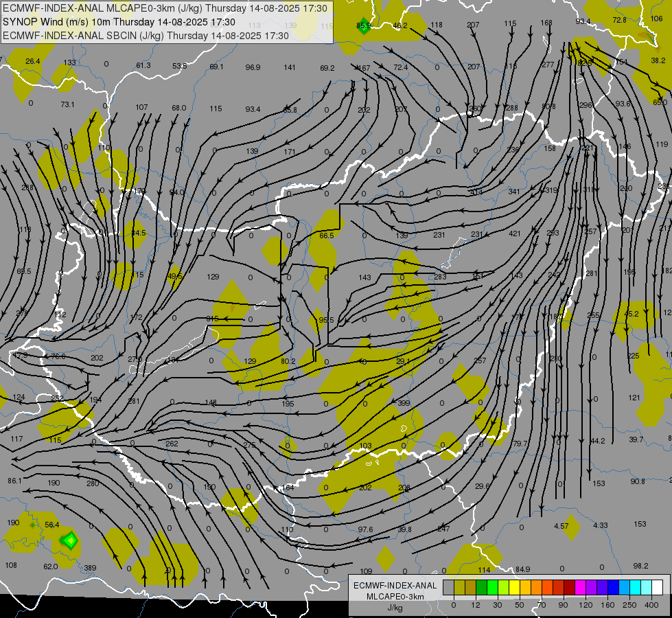Viewport: 672px width, 618px height.
Task: Click map value 62.0
Action: [51, 566]
